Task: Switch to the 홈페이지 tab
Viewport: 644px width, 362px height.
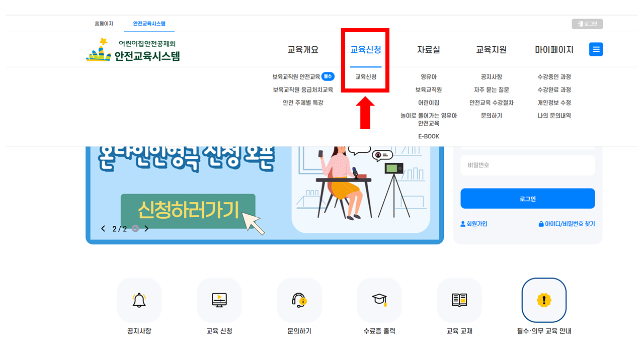Action: [104, 24]
